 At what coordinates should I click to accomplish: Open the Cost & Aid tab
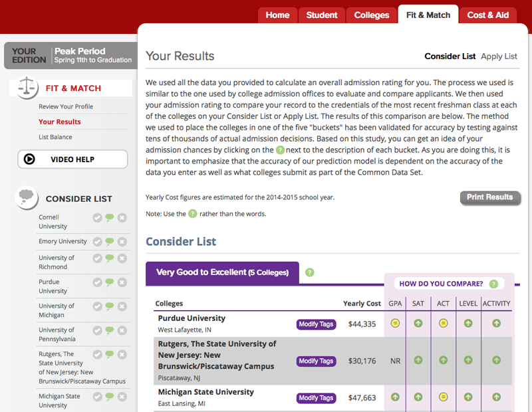pos(487,15)
